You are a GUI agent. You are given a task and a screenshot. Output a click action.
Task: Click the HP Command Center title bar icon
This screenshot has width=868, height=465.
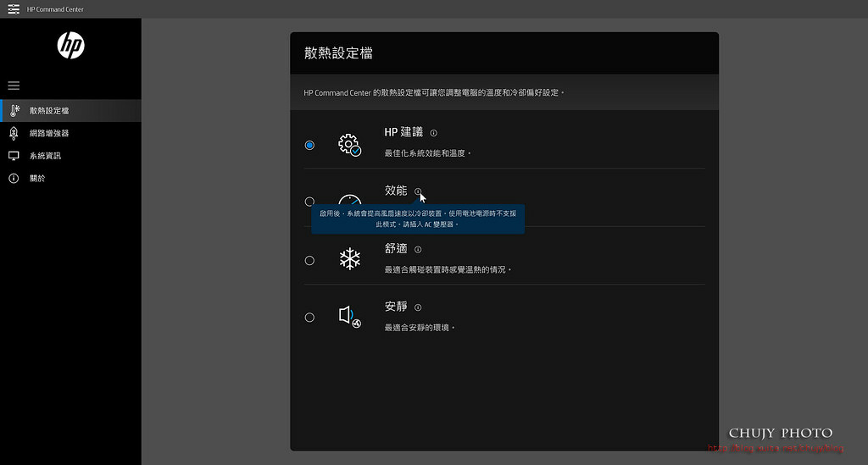pos(14,8)
